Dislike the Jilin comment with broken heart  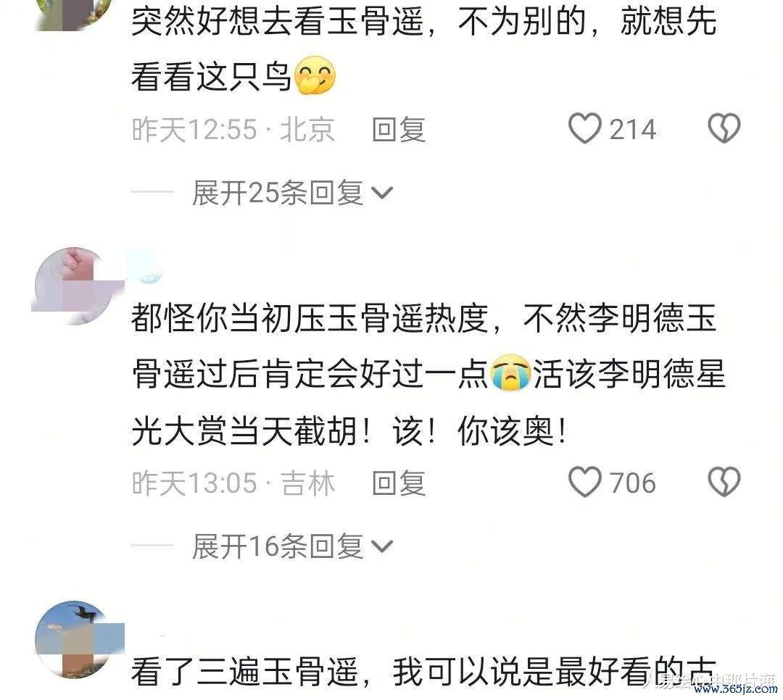(x=724, y=483)
